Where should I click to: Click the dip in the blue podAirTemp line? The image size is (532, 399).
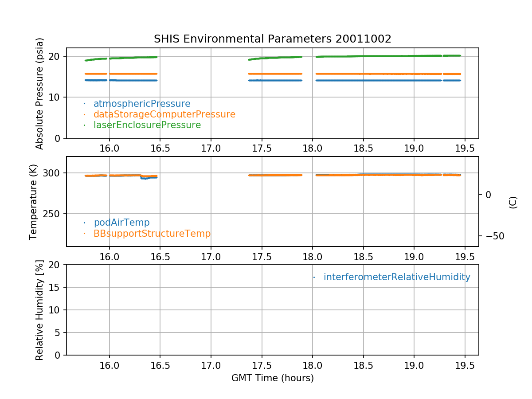pos(145,178)
